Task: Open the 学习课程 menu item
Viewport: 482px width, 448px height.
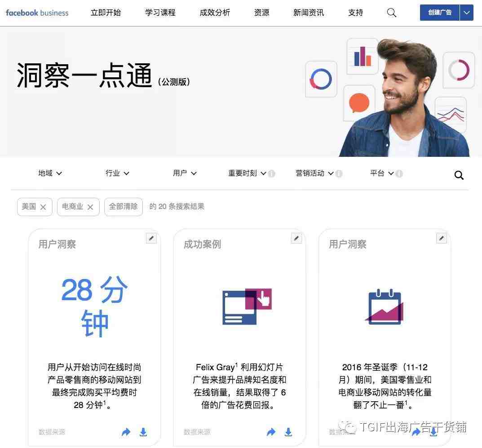Action: [160, 13]
